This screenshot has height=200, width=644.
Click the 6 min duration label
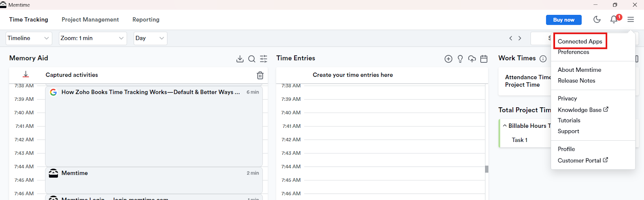tap(253, 92)
